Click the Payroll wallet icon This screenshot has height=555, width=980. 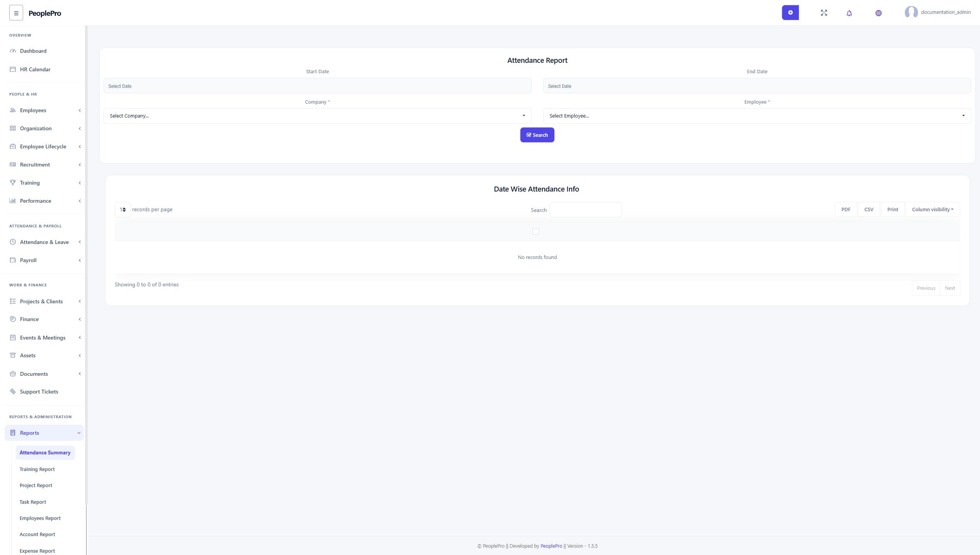(13, 260)
